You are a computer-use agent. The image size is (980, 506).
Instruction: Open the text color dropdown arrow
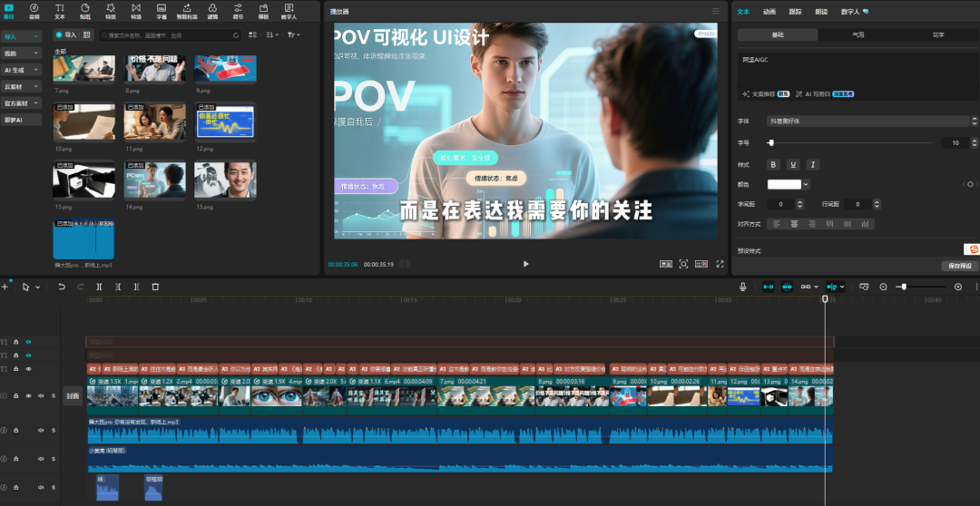(808, 184)
